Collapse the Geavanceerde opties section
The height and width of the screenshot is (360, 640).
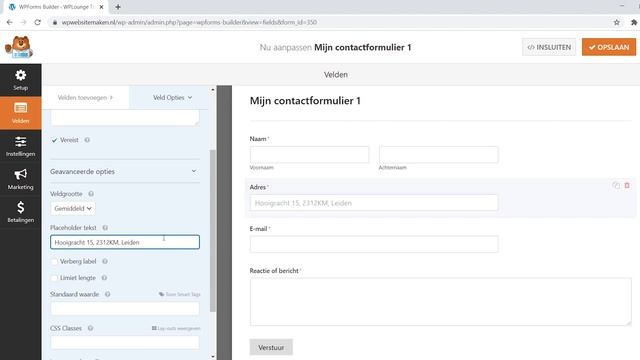coord(124,171)
